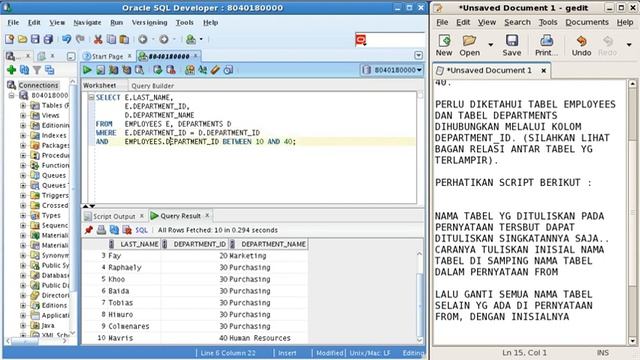Click the Run Script icon
Image resolution: width=640 pixels, height=360 pixels.
coord(100,70)
